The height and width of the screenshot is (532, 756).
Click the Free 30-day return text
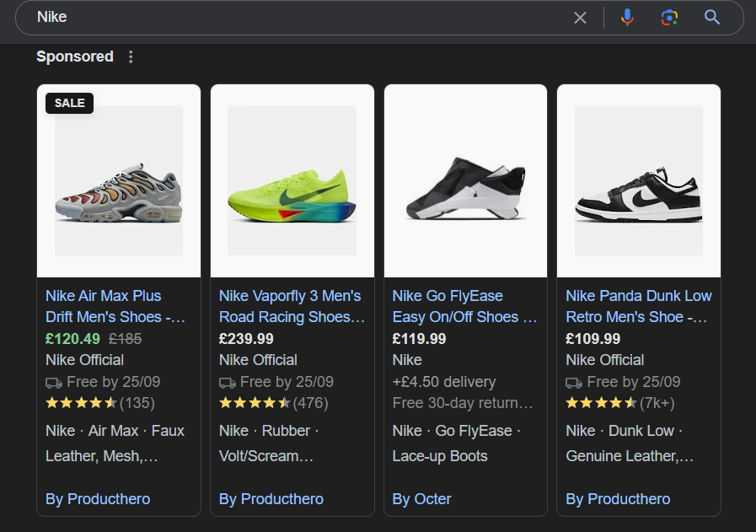pyautogui.click(x=463, y=403)
